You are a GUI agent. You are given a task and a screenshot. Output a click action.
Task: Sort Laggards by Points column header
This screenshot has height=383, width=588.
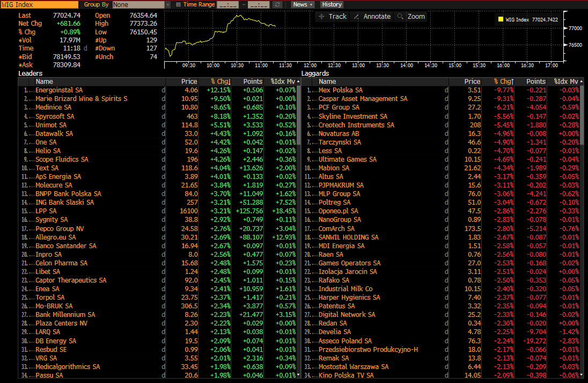535,82
